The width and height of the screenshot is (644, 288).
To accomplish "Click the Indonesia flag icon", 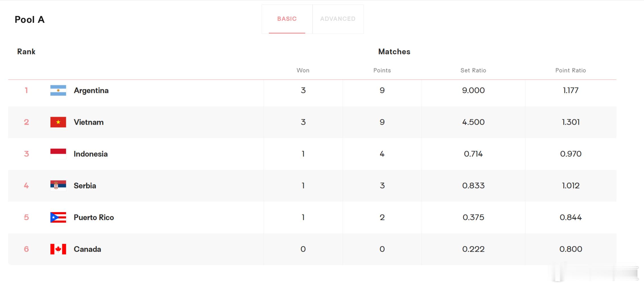I will pos(58,154).
